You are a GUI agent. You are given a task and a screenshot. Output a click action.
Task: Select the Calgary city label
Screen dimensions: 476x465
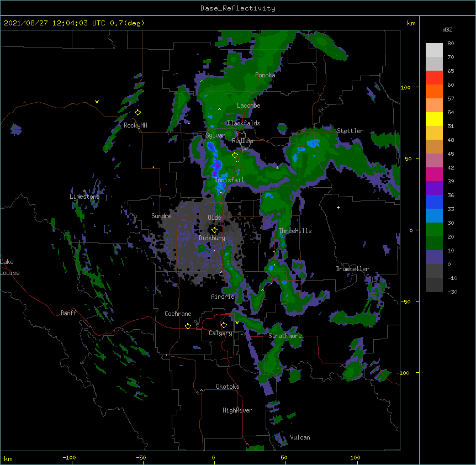pos(221,333)
